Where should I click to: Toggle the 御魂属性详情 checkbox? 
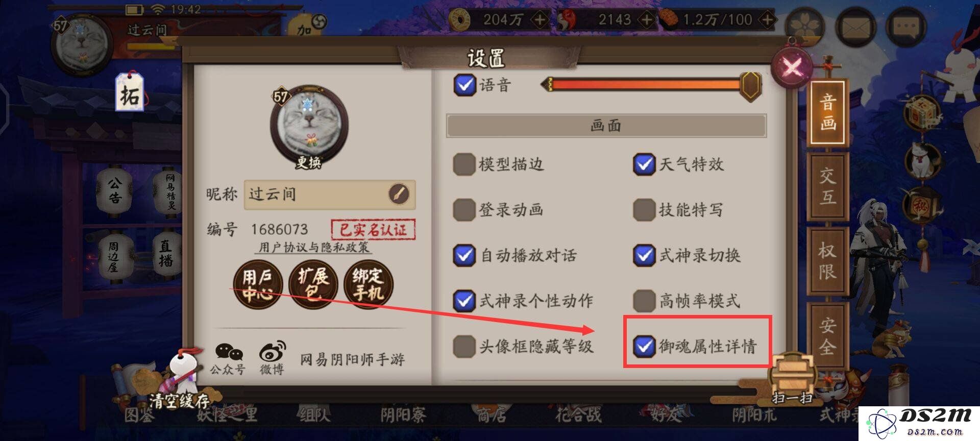click(x=644, y=346)
